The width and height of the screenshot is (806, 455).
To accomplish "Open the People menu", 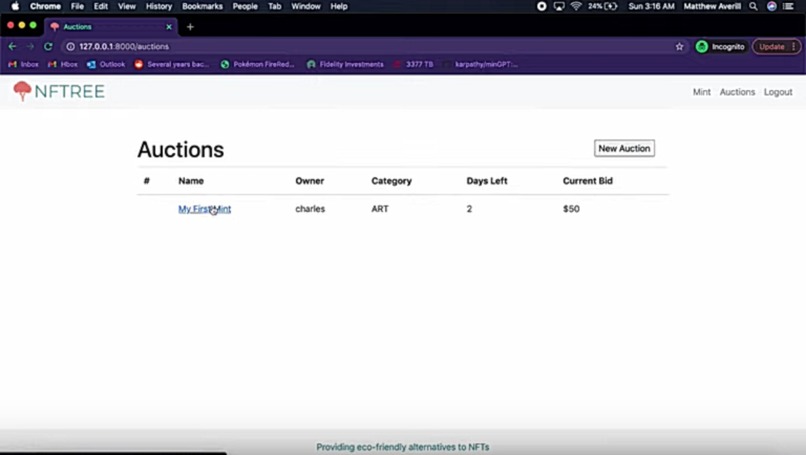I will point(245,6).
